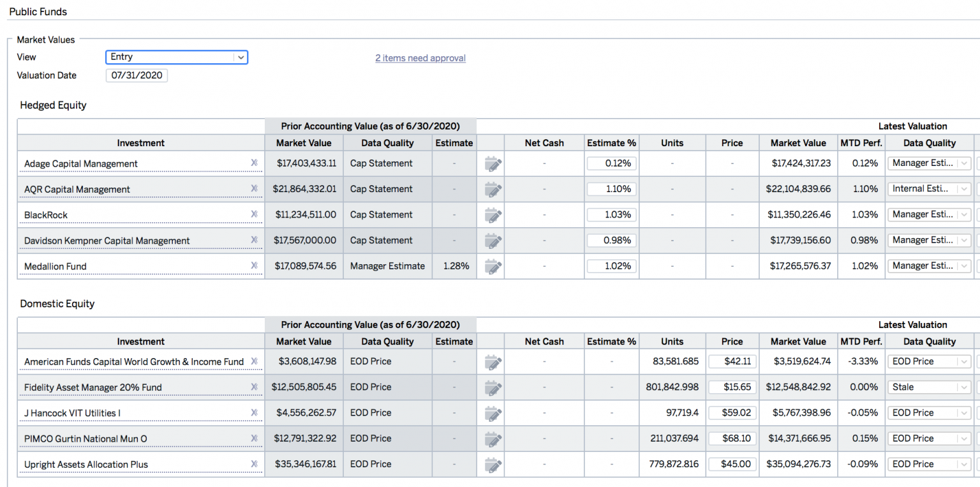Click the Medallion Fund investment name
This screenshot has width=980, height=487.
pos(56,266)
